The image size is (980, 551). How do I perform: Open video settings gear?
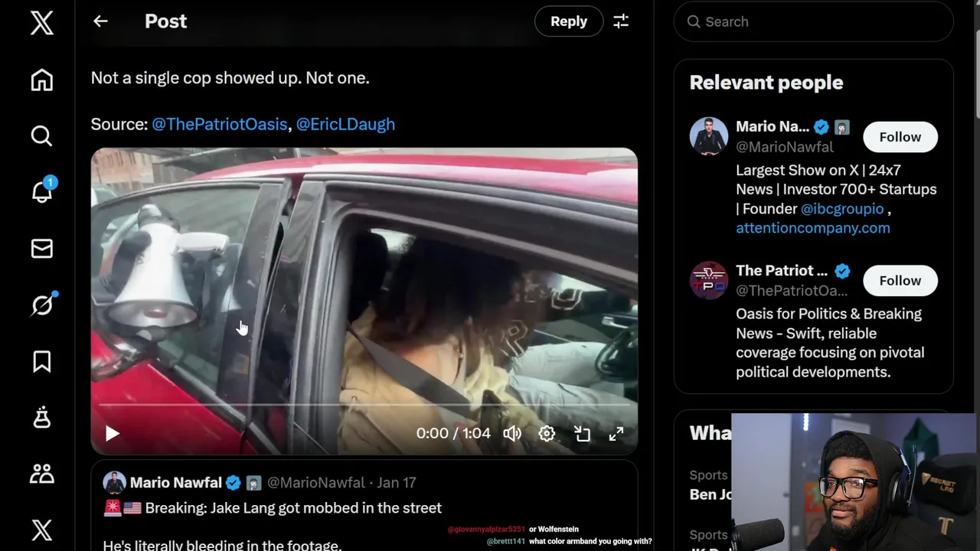[547, 434]
